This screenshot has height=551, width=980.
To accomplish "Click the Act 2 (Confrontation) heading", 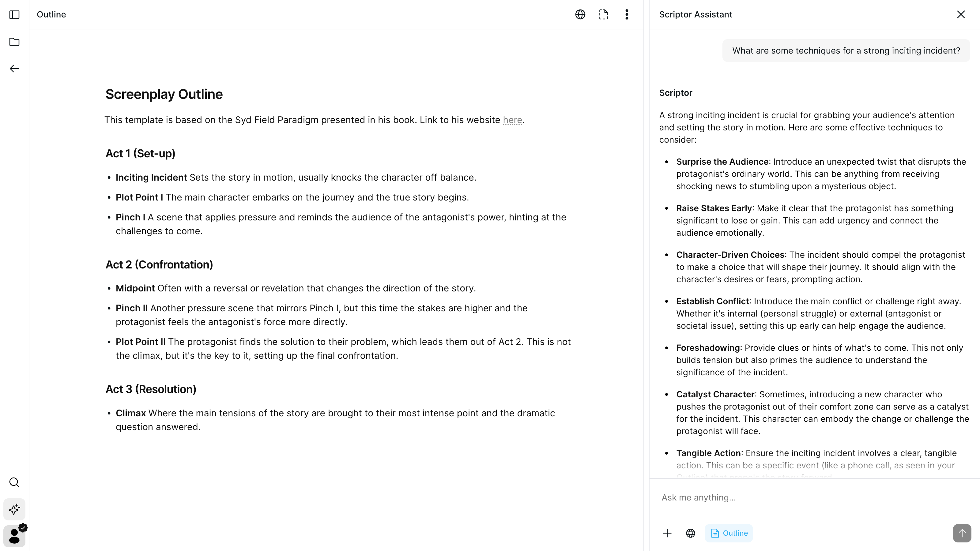I will click(x=159, y=265).
